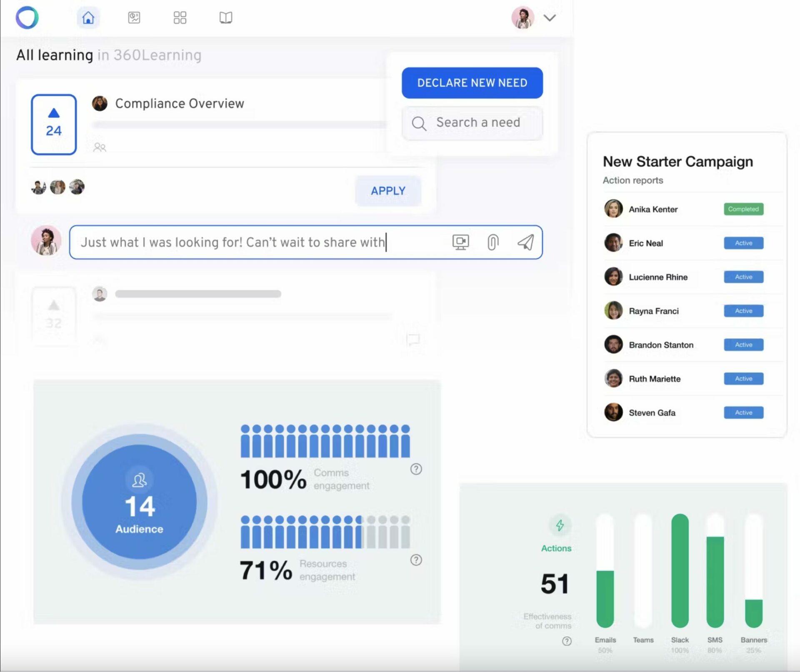
Task: Click the screen recording icon in comment box
Action: 460,242
